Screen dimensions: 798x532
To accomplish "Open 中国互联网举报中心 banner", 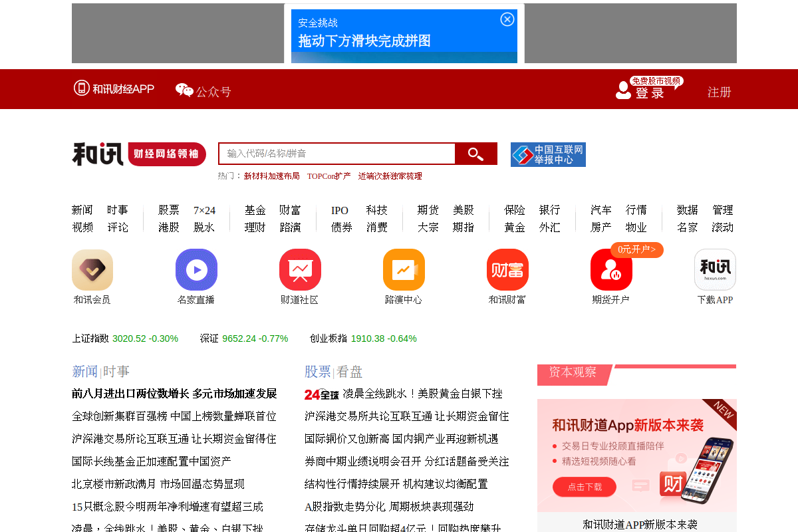I will [x=548, y=154].
